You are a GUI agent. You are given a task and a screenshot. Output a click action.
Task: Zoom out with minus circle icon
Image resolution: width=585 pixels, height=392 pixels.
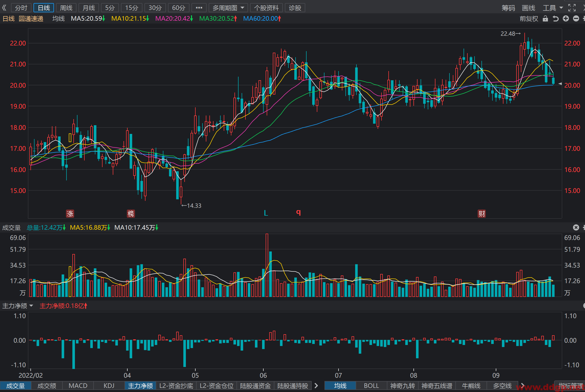(576, 19)
